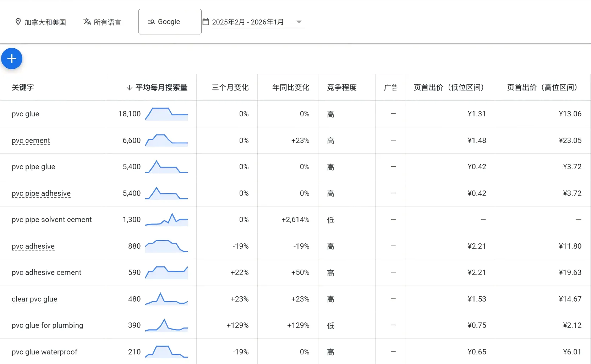Click the +50% year-over-year change value

pos(300,272)
